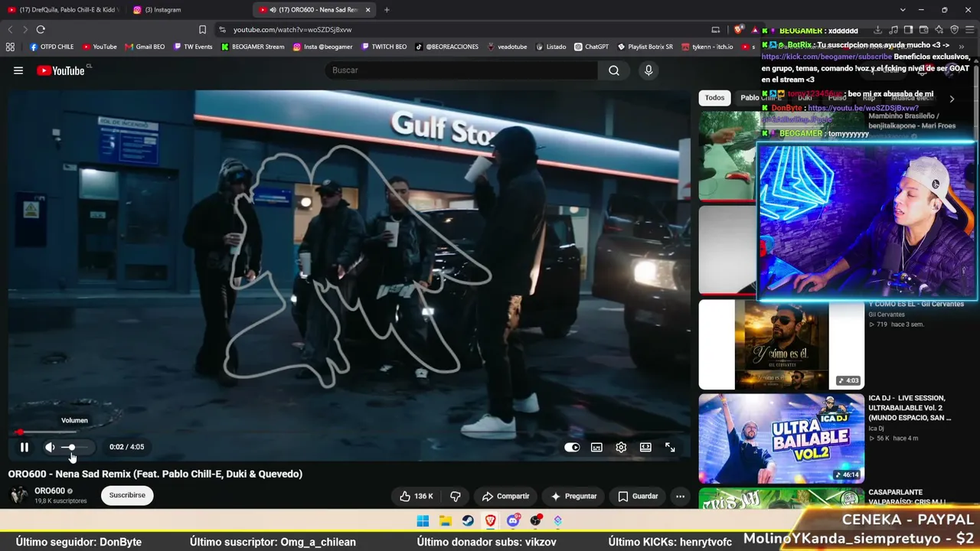Viewport: 980px width, 551px height.
Task: Open the @BEOREACCIONES TikTok bookmark
Action: [448, 47]
